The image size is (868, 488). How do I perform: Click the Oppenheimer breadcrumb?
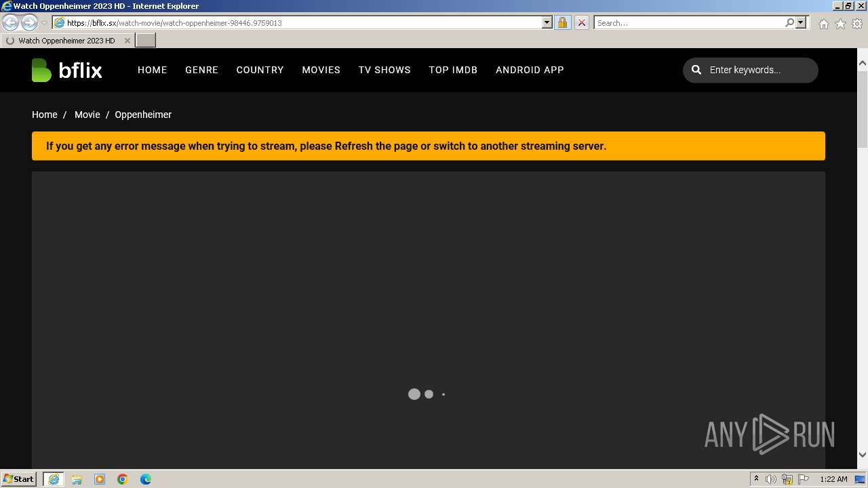tap(143, 115)
